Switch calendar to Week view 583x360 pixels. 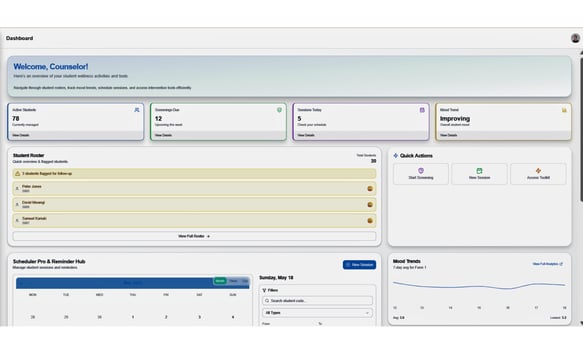tap(233, 281)
